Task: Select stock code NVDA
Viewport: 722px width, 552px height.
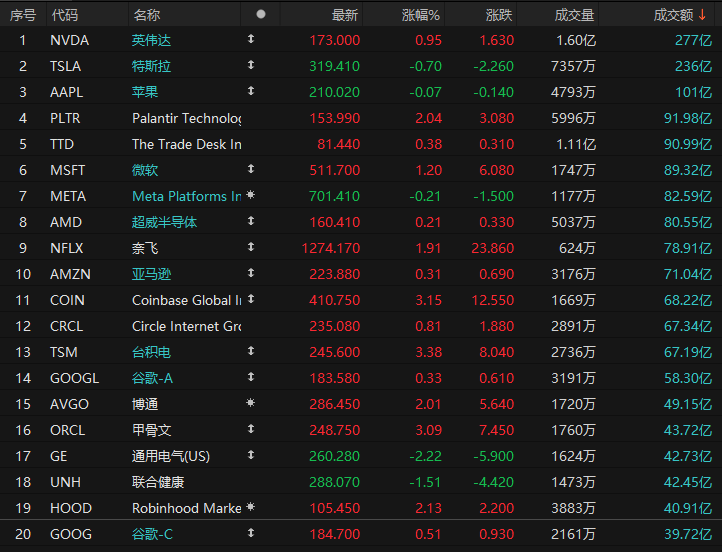Action: click(x=69, y=41)
